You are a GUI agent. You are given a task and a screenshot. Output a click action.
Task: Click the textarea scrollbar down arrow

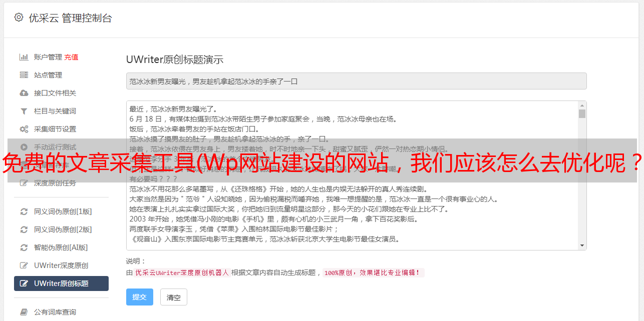tap(582, 245)
